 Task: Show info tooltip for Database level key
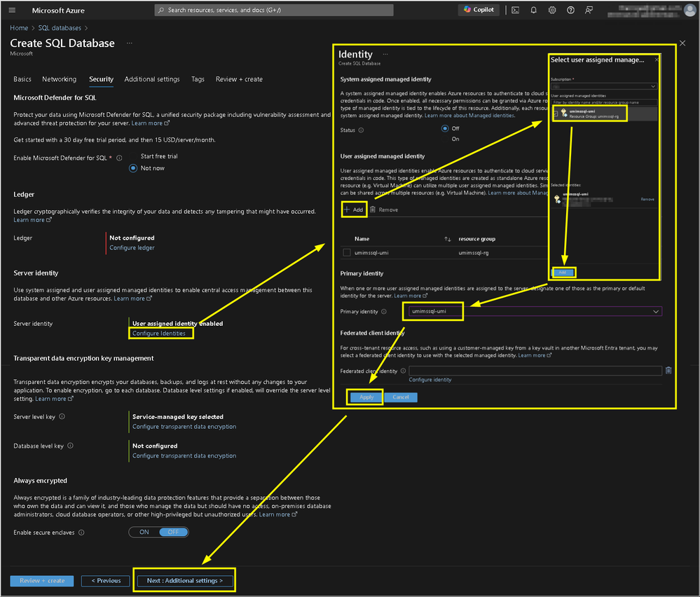[70, 446]
